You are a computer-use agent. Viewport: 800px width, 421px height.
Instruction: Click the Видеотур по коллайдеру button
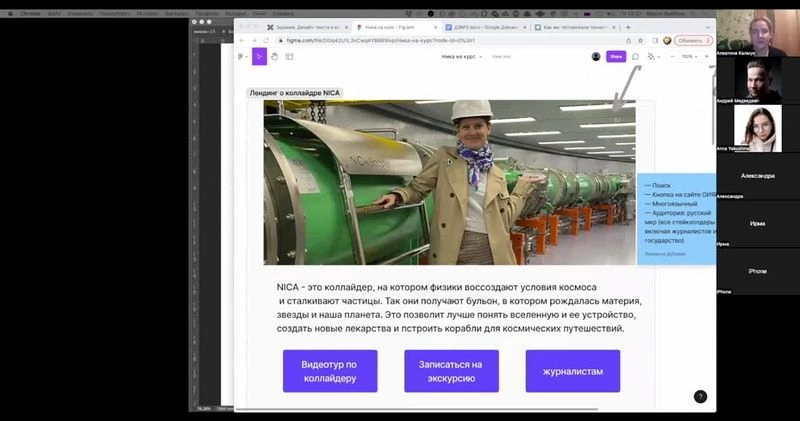tap(330, 371)
